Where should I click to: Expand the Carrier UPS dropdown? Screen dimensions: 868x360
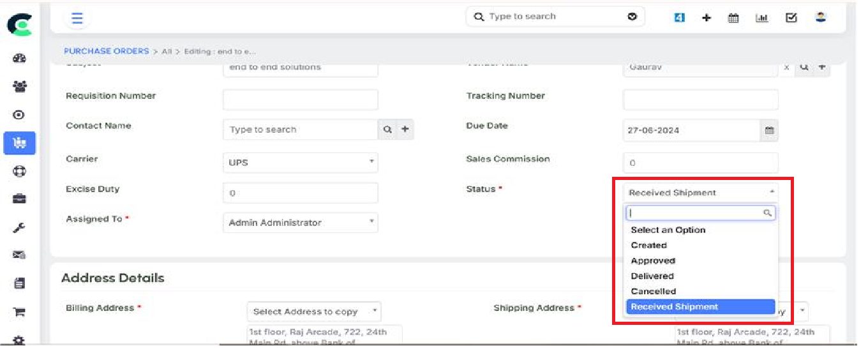point(300,163)
